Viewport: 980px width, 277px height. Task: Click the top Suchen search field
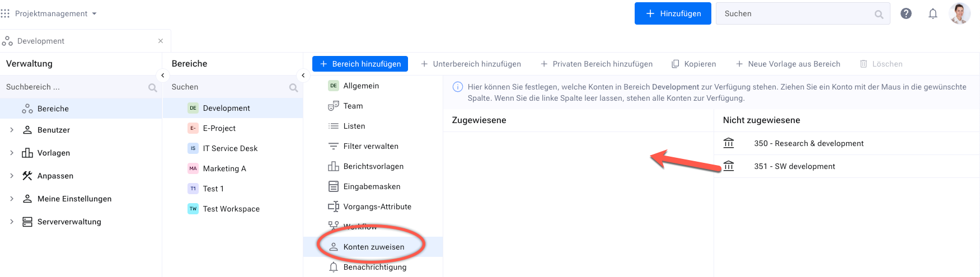pyautogui.click(x=795, y=13)
